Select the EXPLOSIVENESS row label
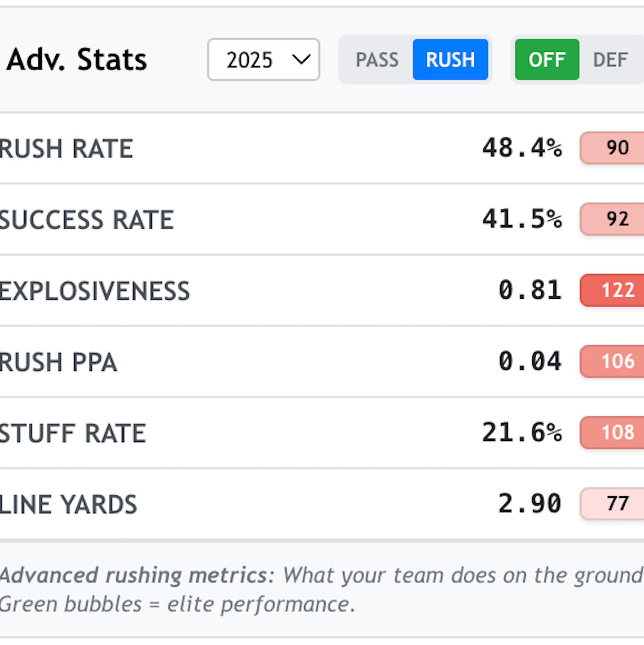 click(95, 291)
